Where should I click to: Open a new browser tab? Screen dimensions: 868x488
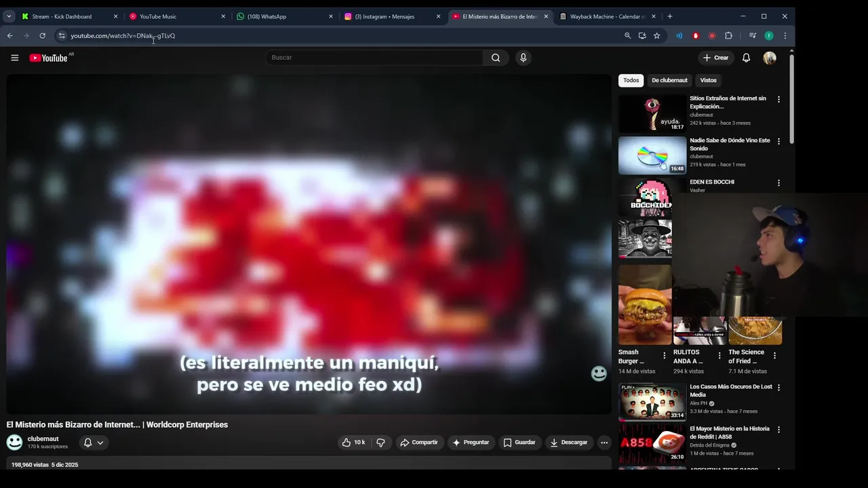669,16
